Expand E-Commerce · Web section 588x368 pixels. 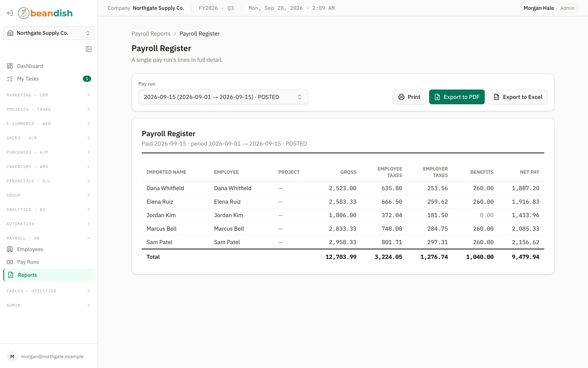pos(49,123)
